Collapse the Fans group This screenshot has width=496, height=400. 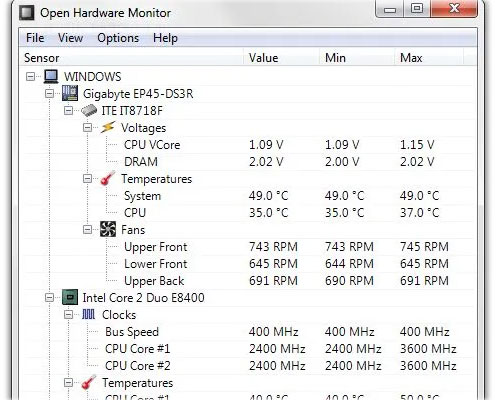[87, 230]
